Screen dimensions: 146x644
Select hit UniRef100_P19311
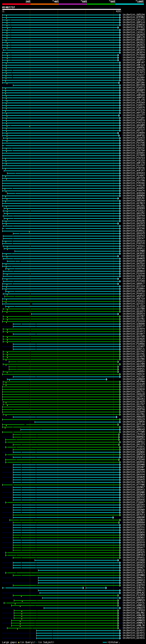coord(134,246)
